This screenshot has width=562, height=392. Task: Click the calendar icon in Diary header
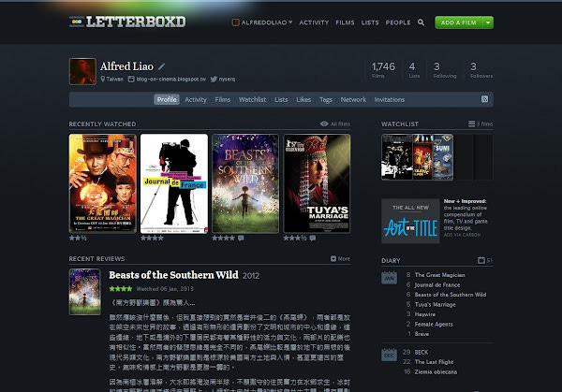pyautogui.click(x=481, y=260)
